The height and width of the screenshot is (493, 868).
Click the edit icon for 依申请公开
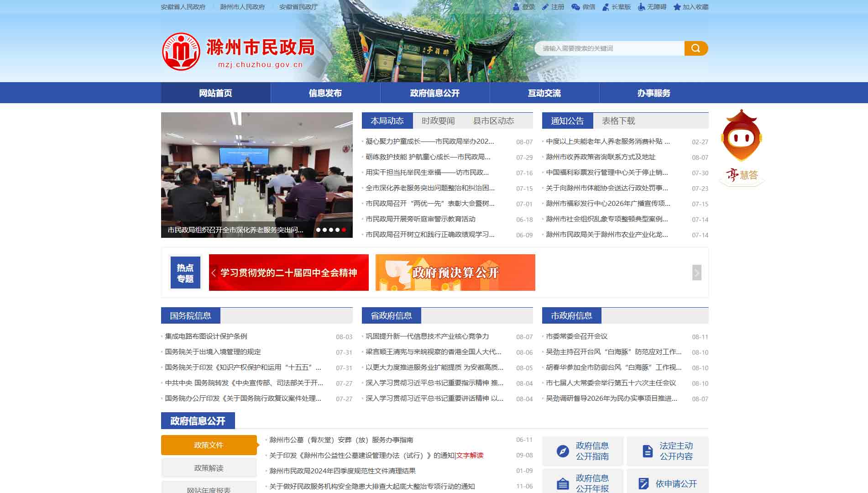point(643,483)
